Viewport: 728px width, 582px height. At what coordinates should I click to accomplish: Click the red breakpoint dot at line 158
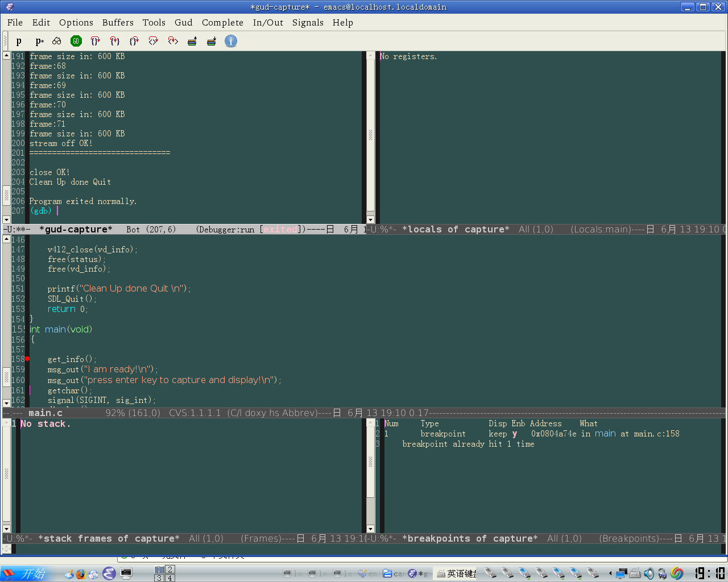tap(27, 359)
